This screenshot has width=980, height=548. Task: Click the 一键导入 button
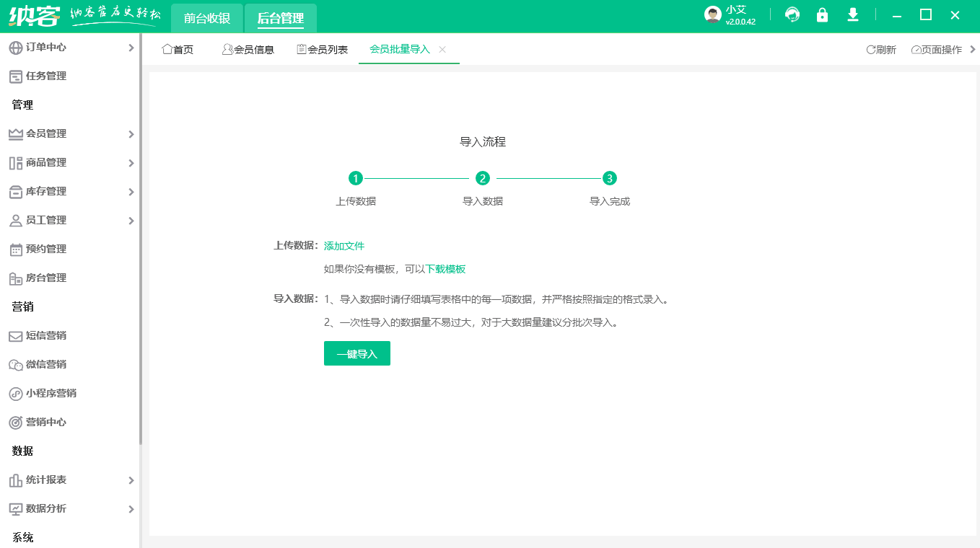pos(356,353)
